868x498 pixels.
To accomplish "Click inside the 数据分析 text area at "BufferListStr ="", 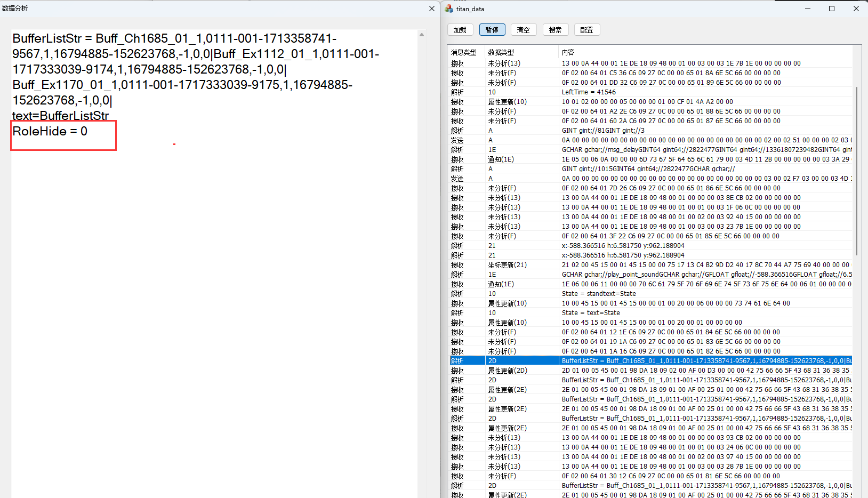I will 52,38.
